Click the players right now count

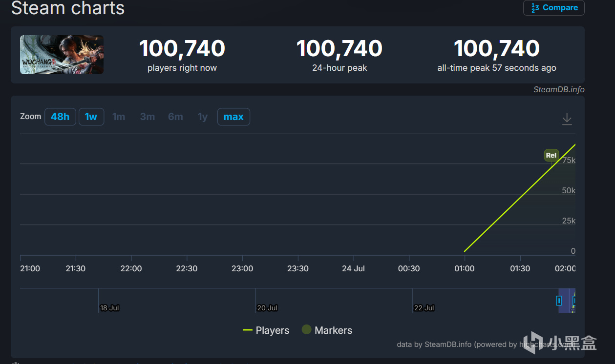coord(182,48)
